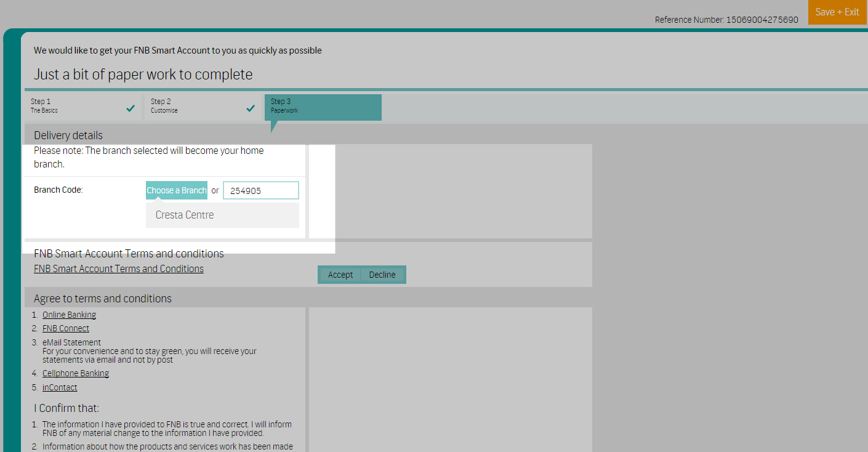The image size is (868, 452).
Task: Open the Online Banking terms link
Action: pos(69,315)
